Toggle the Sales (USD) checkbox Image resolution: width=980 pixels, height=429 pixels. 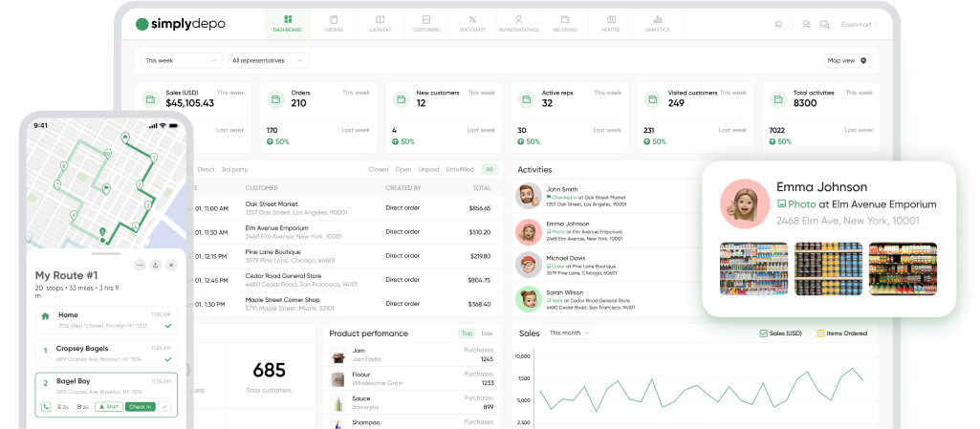pyautogui.click(x=763, y=333)
